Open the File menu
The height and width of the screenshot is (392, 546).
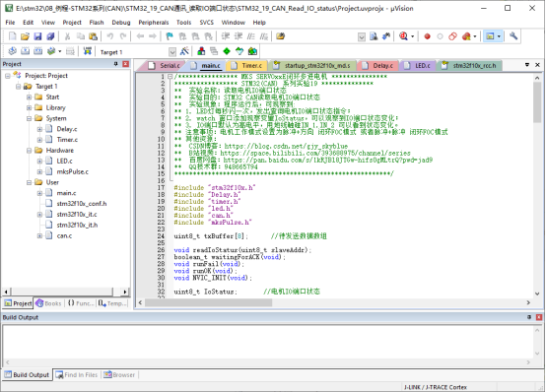pyautogui.click(x=10, y=23)
